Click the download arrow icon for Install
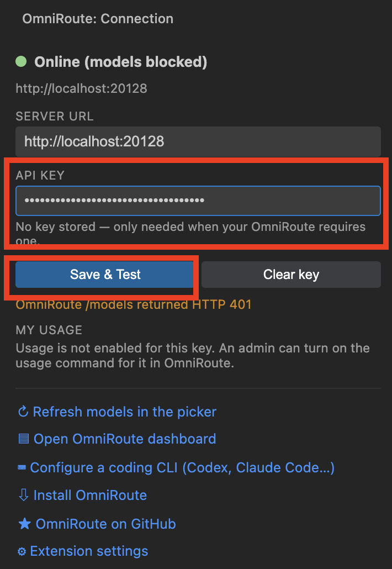 [23, 495]
